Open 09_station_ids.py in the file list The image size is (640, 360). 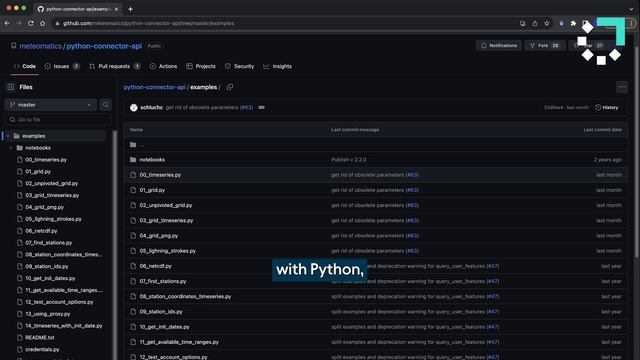click(x=161, y=311)
